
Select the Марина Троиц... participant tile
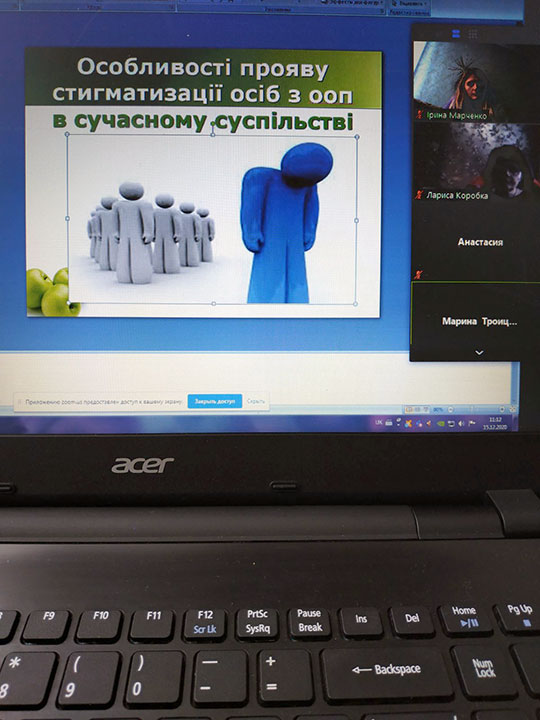click(x=477, y=321)
